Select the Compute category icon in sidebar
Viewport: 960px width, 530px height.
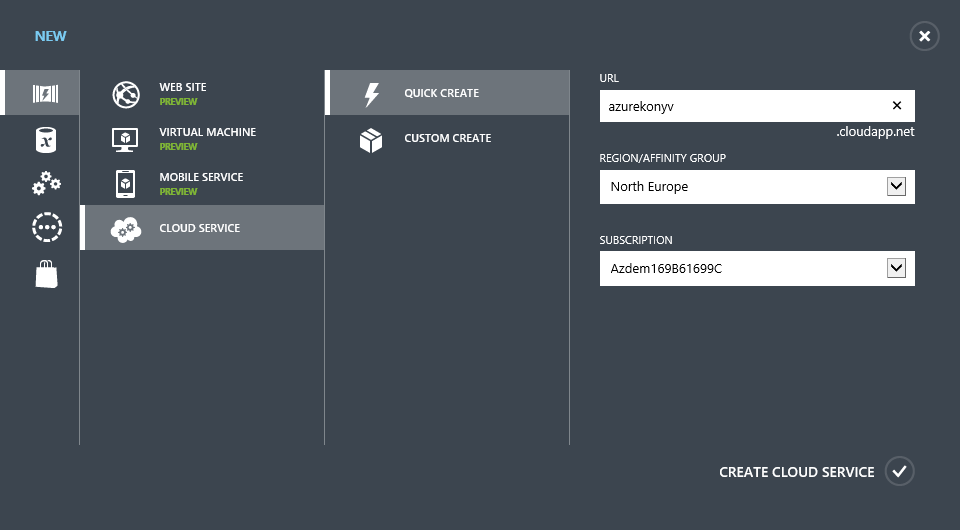pos(45,93)
